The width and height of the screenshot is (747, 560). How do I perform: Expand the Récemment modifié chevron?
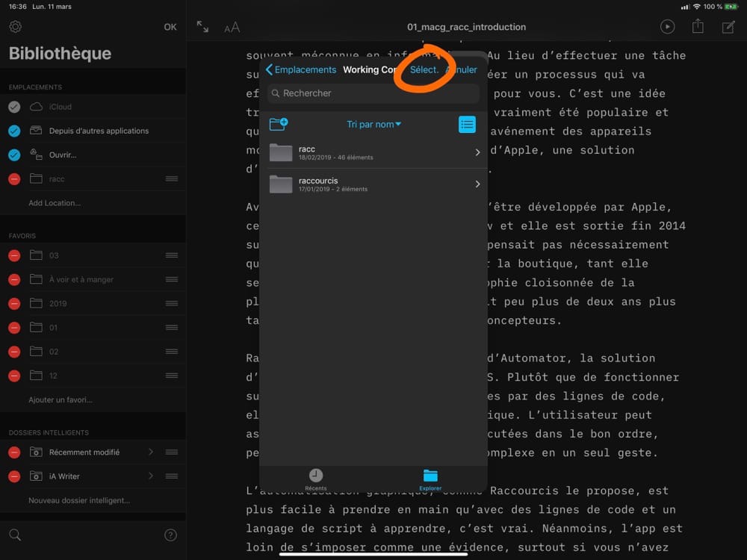pos(151,452)
